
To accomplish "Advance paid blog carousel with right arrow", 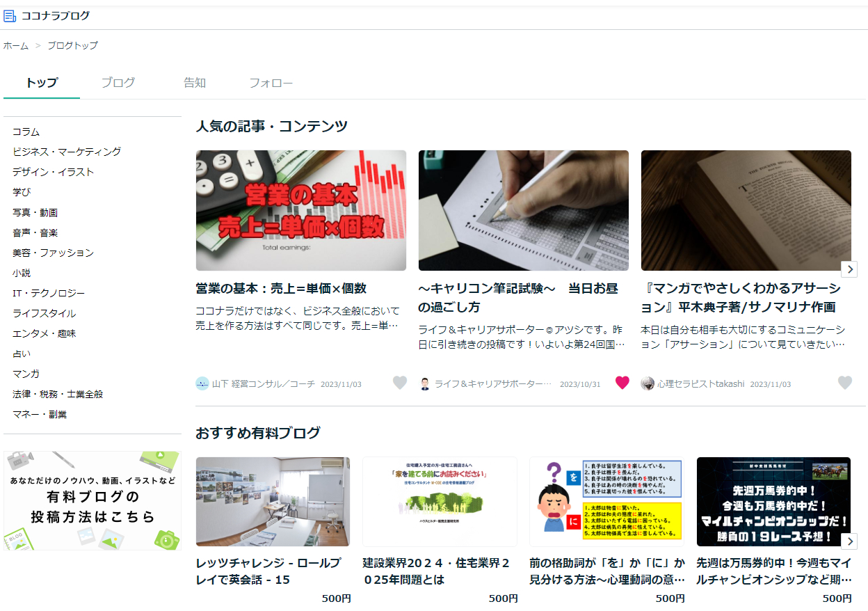I will (x=849, y=541).
